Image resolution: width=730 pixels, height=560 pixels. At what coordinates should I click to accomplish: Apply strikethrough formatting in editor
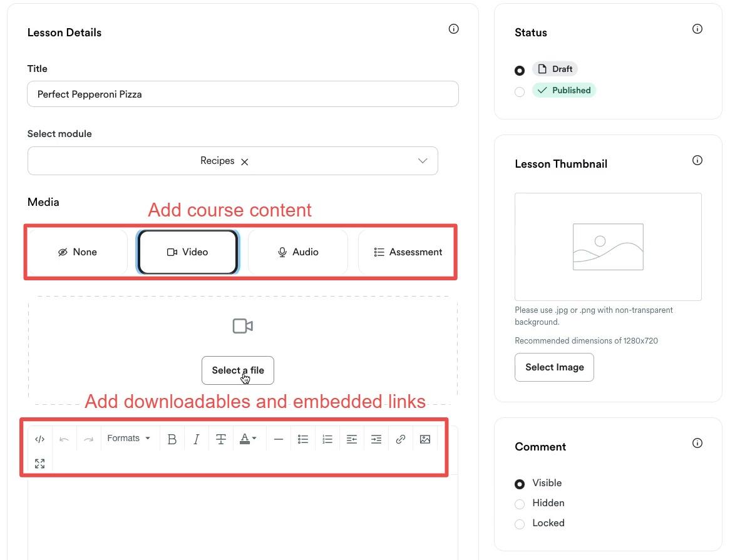(x=221, y=439)
